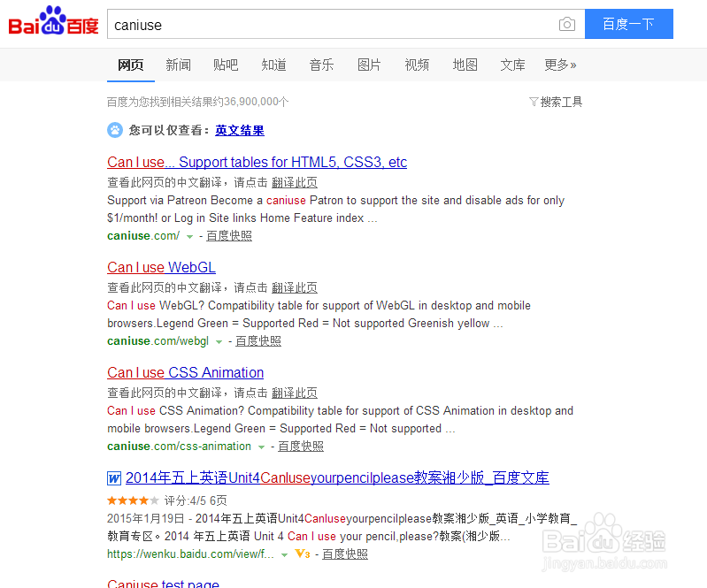The image size is (707, 588).
Task: Open 百度快照 for caniuse.com/css-animation
Action: tap(301, 447)
